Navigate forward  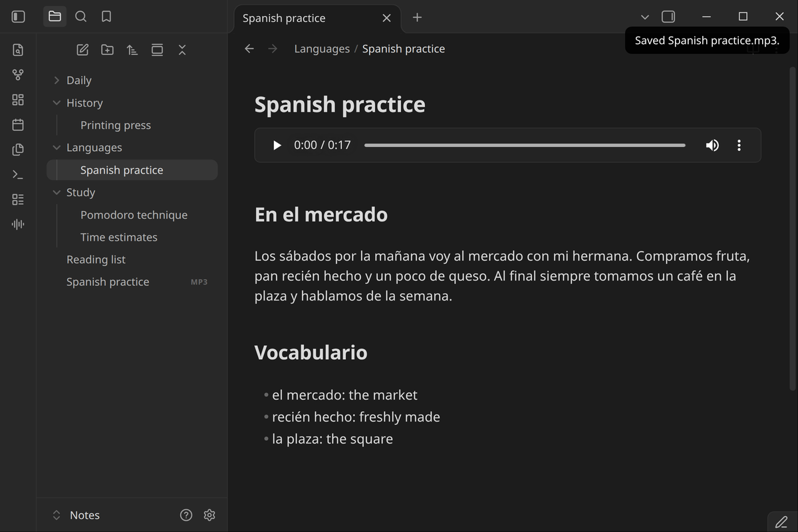(273, 49)
